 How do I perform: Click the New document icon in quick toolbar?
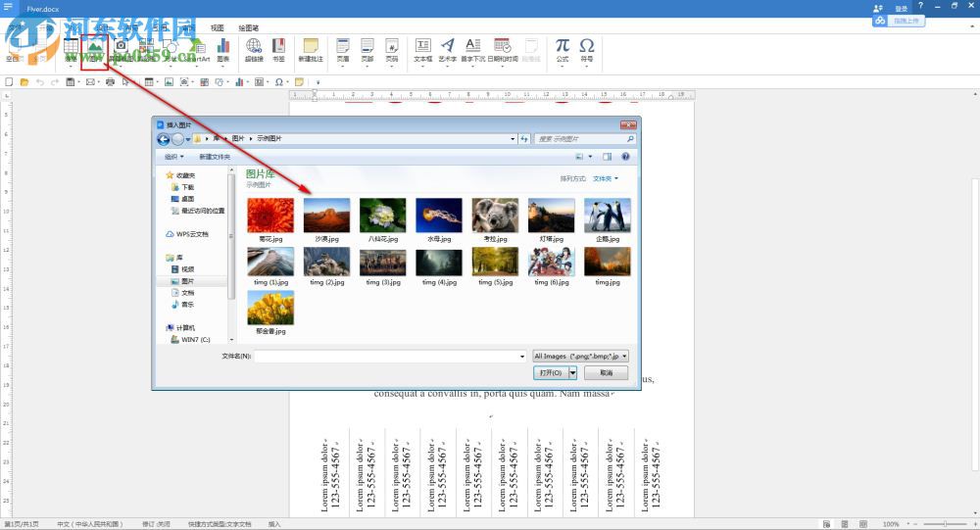click(x=9, y=82)
